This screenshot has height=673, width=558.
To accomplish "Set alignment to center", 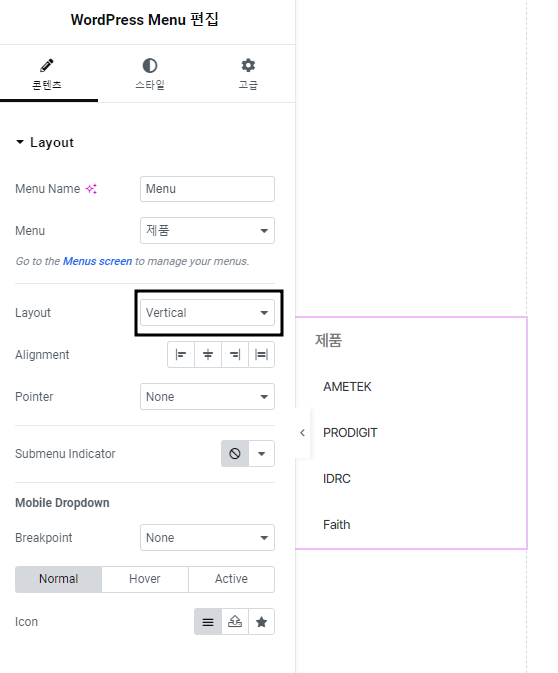I will click(208, 355).
